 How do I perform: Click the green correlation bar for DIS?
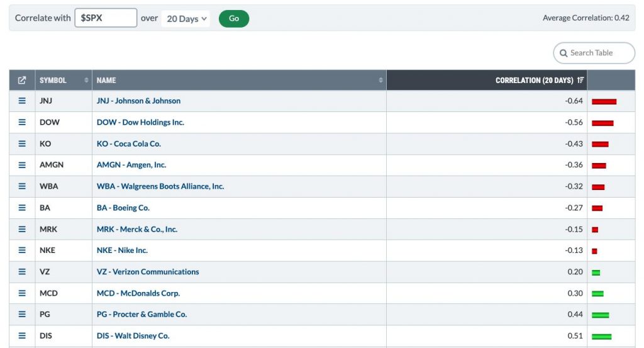pos(601,337)
